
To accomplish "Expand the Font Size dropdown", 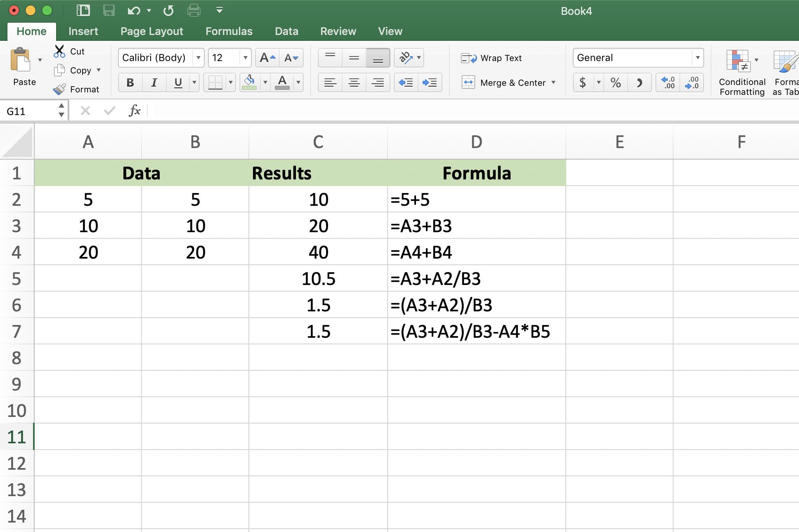I will coord(243,58).
